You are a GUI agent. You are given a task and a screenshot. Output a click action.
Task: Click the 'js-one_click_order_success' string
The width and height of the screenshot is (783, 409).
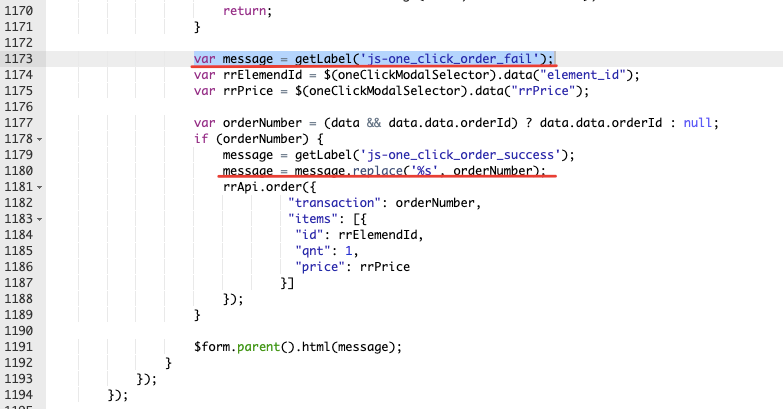tap(460, 155)
